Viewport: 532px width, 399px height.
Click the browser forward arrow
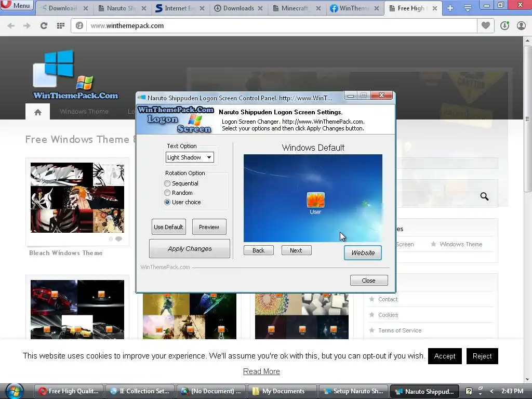[x=27, y=26]
